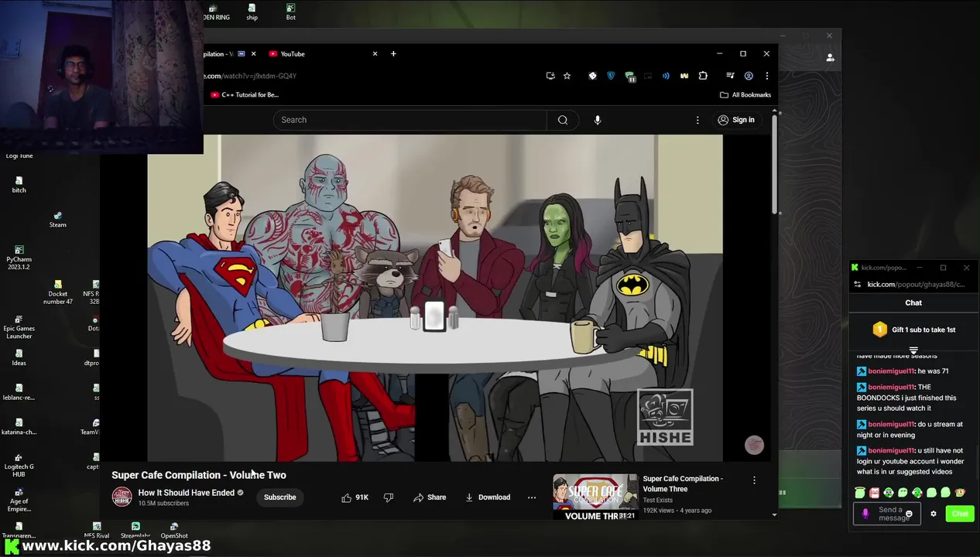Image resolution: width=980 pixels, height=557 pixels.
Task: Like the video with thumbs up 91K
Action: click(x=355, y=497)
